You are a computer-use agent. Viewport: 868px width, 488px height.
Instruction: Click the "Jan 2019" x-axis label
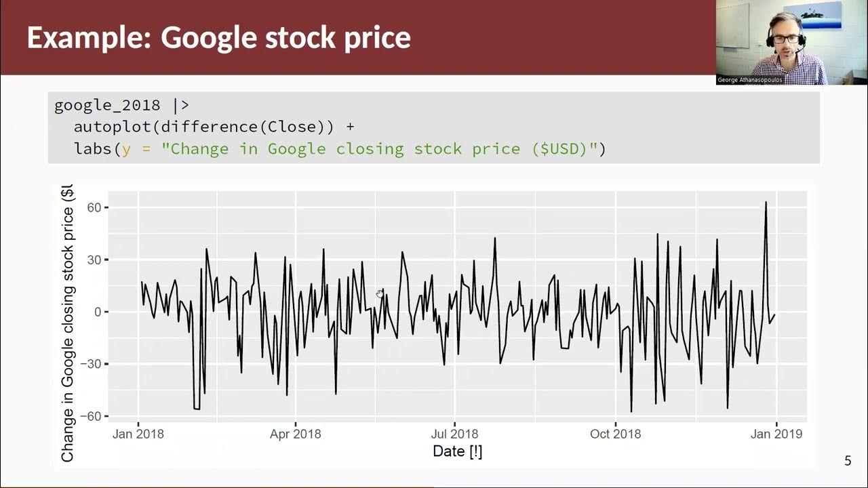[776, 434]
